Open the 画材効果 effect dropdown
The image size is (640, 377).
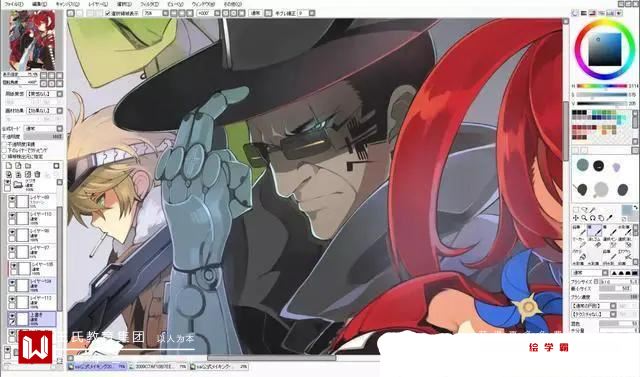click(x=60, y=111)
